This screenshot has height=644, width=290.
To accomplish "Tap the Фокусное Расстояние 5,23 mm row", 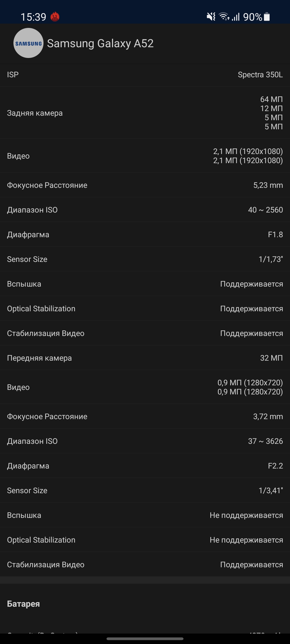I will (145, 185).
